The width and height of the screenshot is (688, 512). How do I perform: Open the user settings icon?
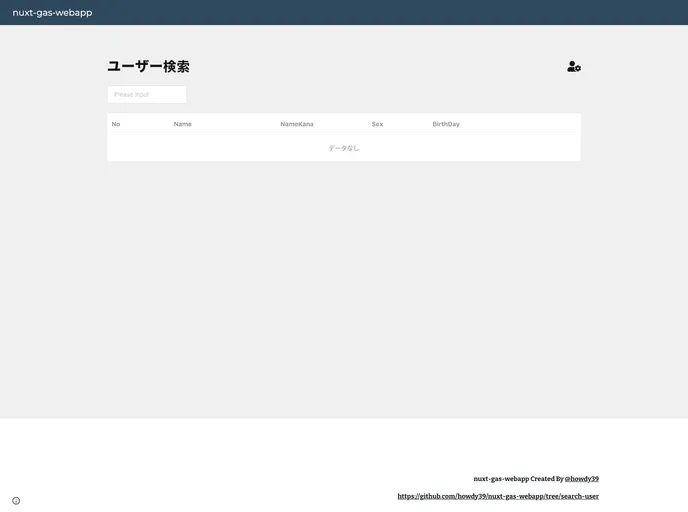[574, 67]
